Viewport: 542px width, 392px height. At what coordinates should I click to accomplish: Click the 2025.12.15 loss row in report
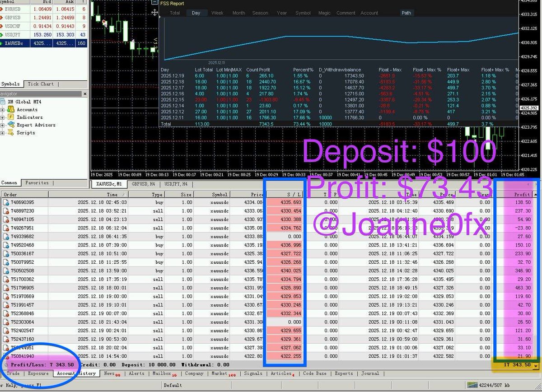339,99
